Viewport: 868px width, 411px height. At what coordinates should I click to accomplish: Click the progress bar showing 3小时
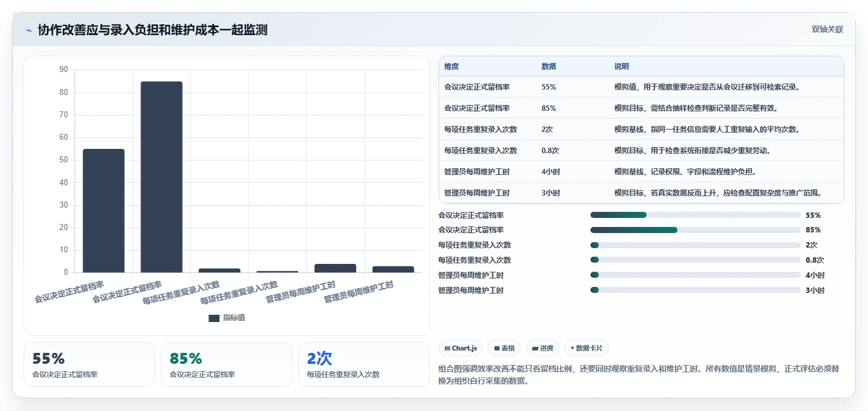click(696, 291)
